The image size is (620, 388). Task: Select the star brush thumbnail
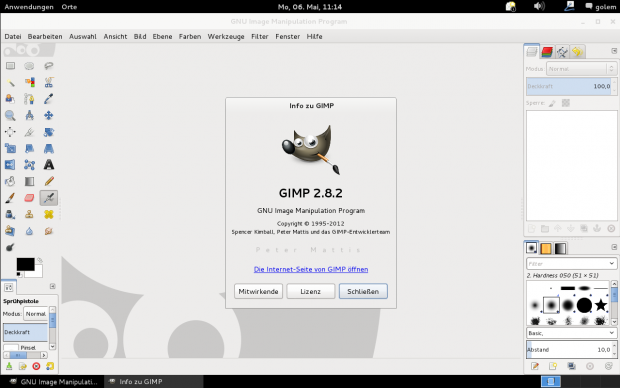coord(601,305)
